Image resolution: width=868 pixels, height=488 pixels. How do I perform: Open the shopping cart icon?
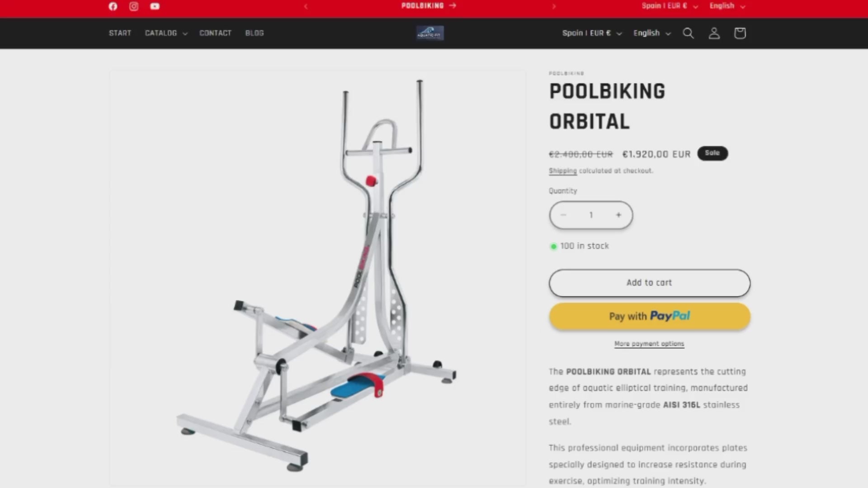[740, 33]
